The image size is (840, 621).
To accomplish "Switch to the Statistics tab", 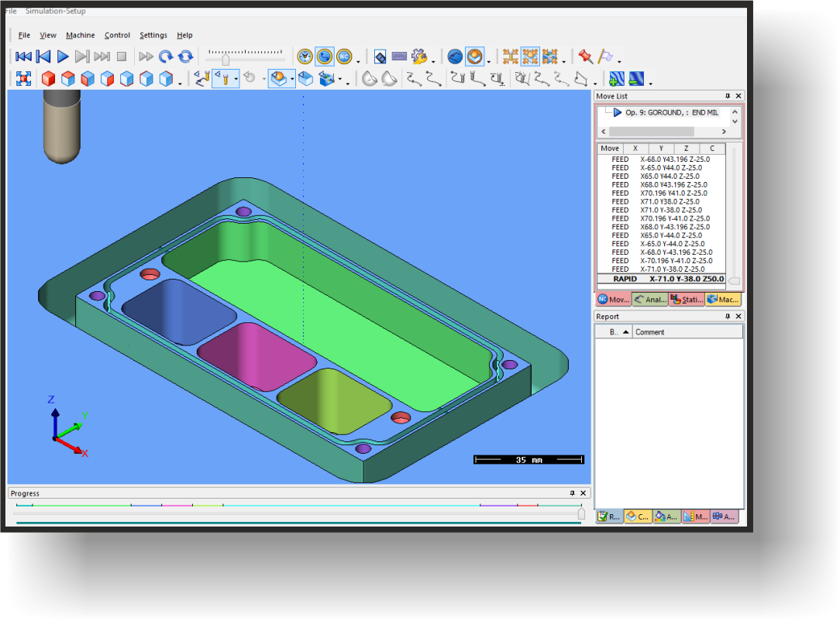I will tap(687, 299).
